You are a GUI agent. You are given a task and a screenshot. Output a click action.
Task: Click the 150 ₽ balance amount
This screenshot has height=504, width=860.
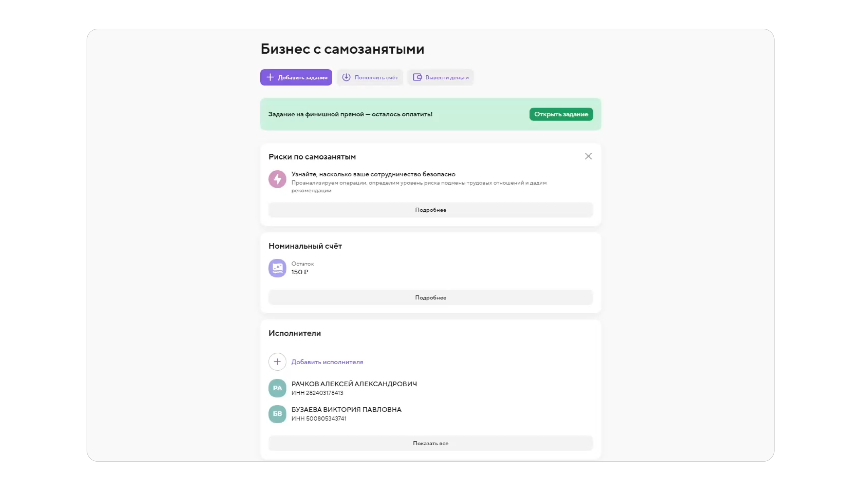click(299, 272)
